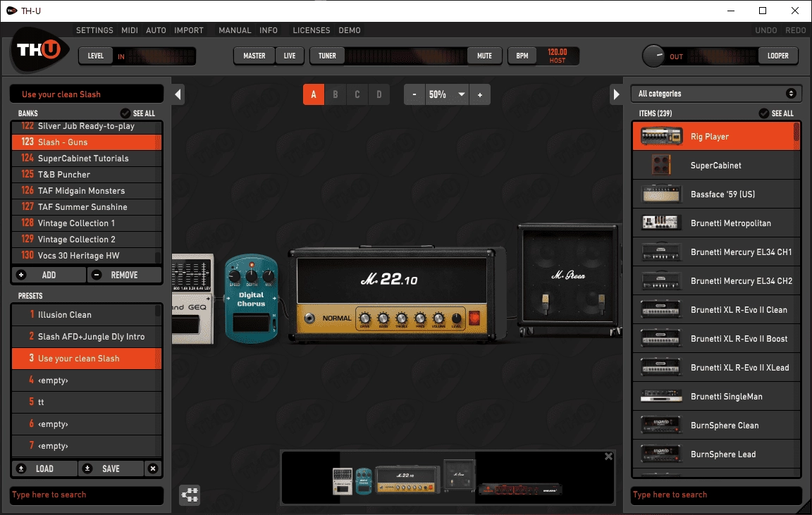Toggle SEE ALL checkbox in Banks panel
Viewport: 812px width, 515px height.
pos(125,113)
